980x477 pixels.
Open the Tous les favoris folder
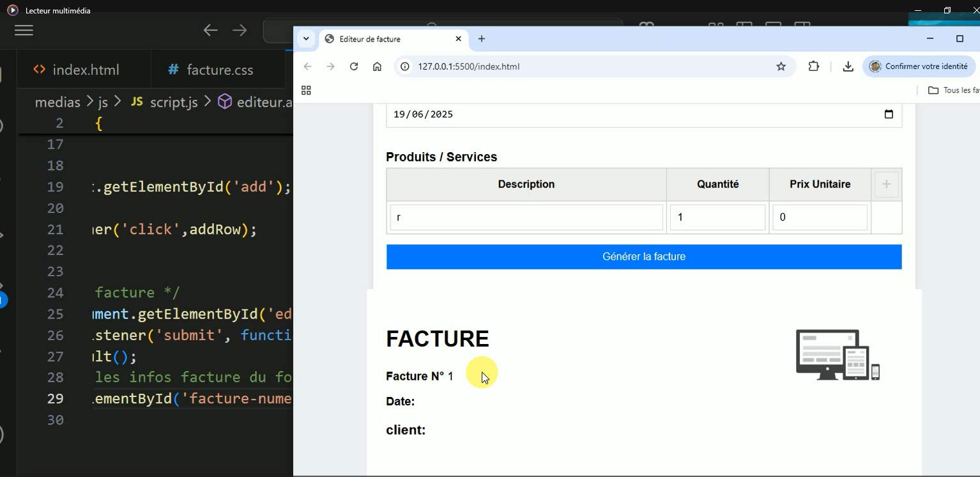point(953,90)
